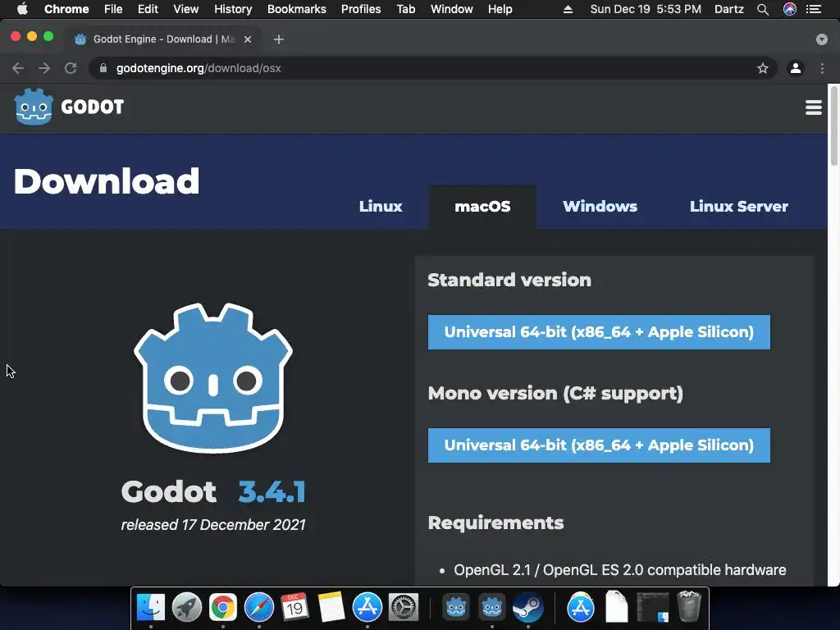The width and height of the screenshot is (840, 630).
Task: Open the Bookmarks menu
Action: 297,9
